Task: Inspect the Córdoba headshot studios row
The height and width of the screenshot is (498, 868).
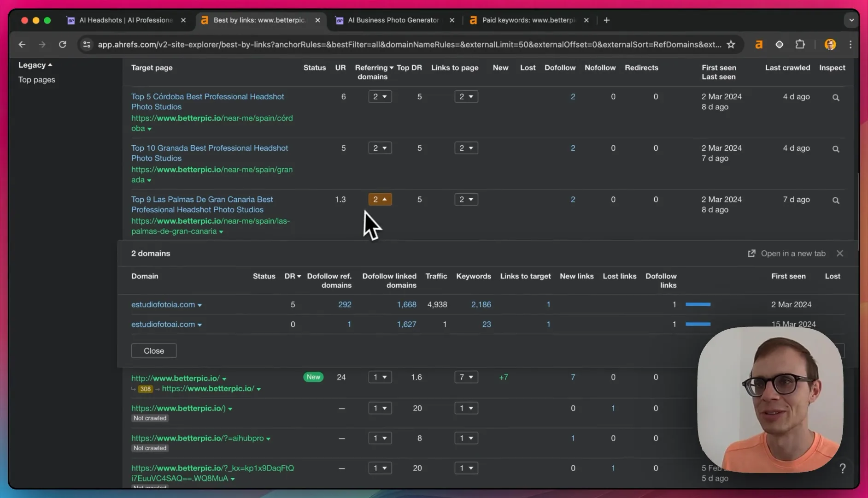Action: 836,98
